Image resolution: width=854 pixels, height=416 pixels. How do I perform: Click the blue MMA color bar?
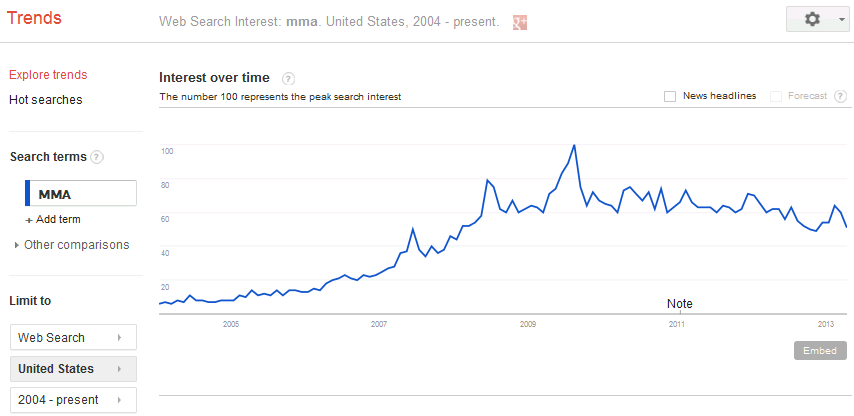pyautogui.click(x=28, y=193)
